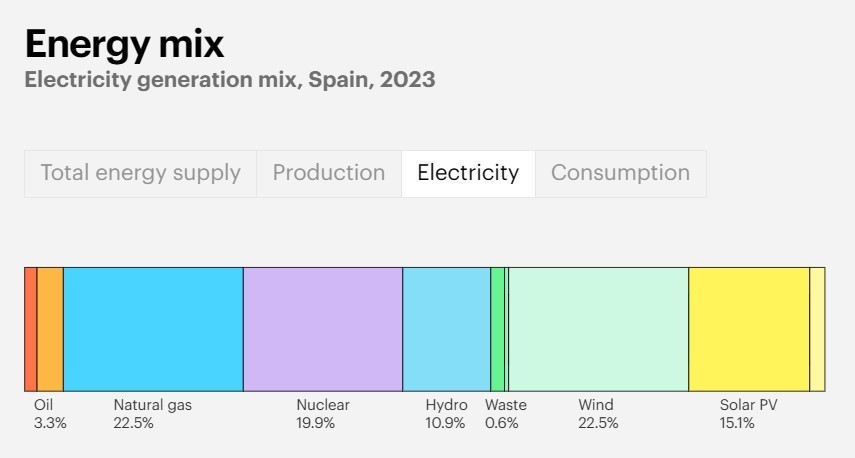The image size is (855, 458).
Task: Click the Oil 3.3% label
Action: pos(50,414)
